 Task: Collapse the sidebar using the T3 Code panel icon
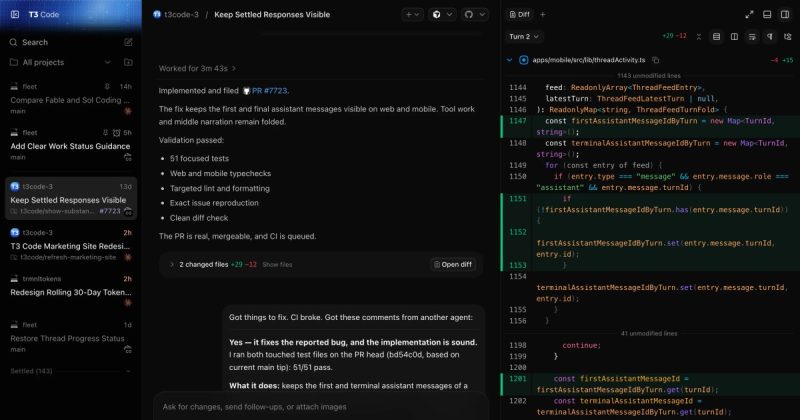pyautogui.click(x=15, y=14)
